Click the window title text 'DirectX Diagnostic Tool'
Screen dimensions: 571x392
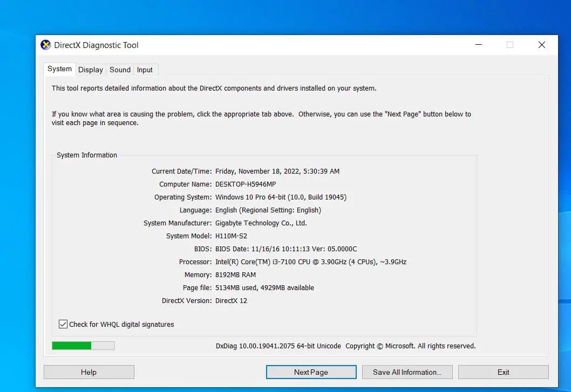click(96, 45)
